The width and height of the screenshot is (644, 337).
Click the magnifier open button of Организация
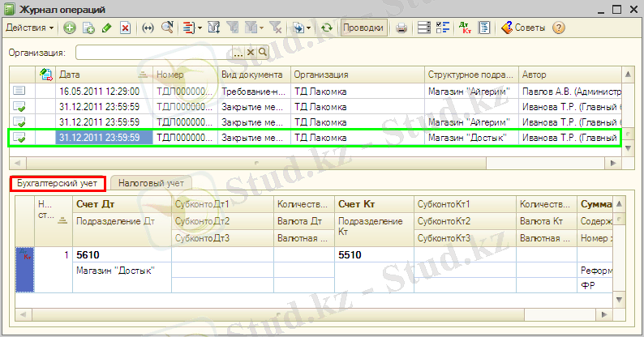[x=263, y=53]
